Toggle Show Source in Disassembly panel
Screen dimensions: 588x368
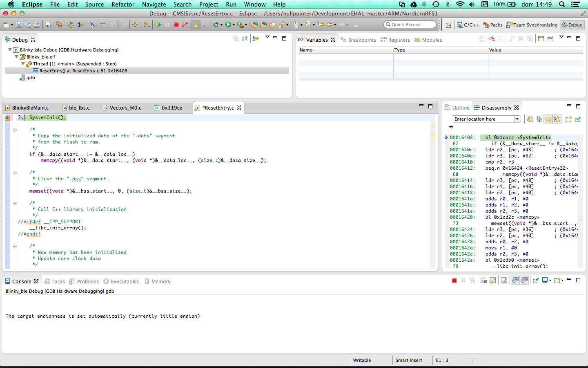(x=557, y=119)
